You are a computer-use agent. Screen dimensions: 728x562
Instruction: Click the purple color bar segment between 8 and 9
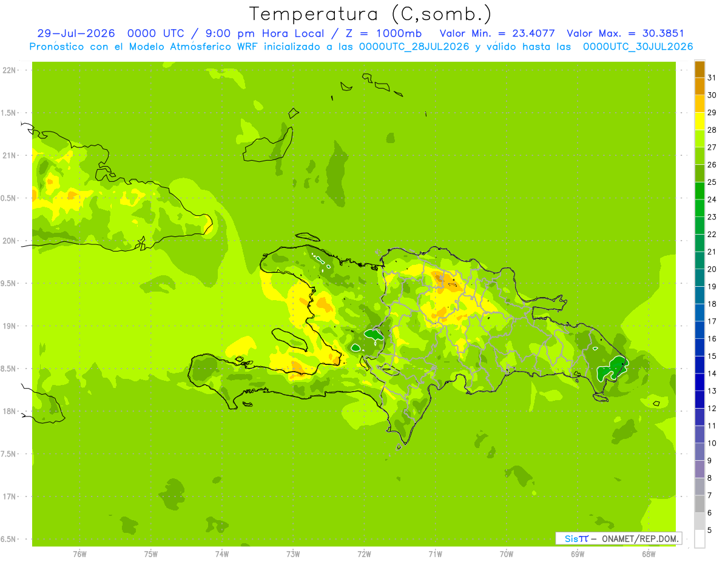coord(699,469)
